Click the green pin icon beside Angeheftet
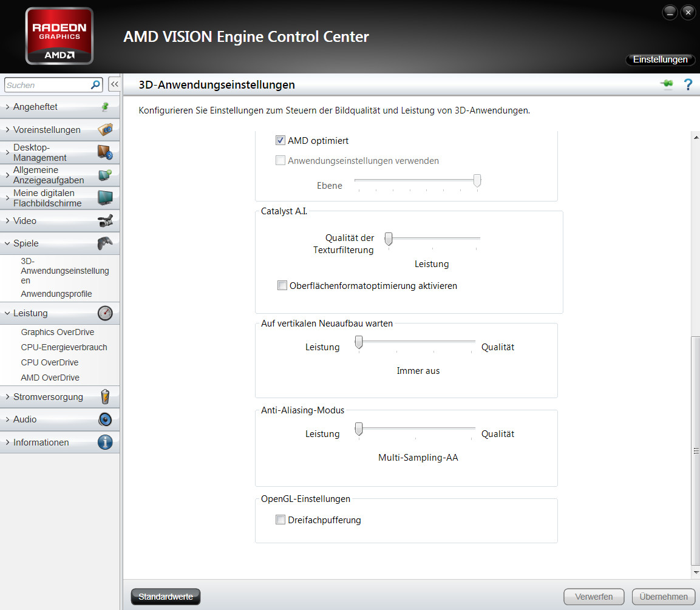The height and width of the screenshot is (610, 700). [x=105, y=107]
